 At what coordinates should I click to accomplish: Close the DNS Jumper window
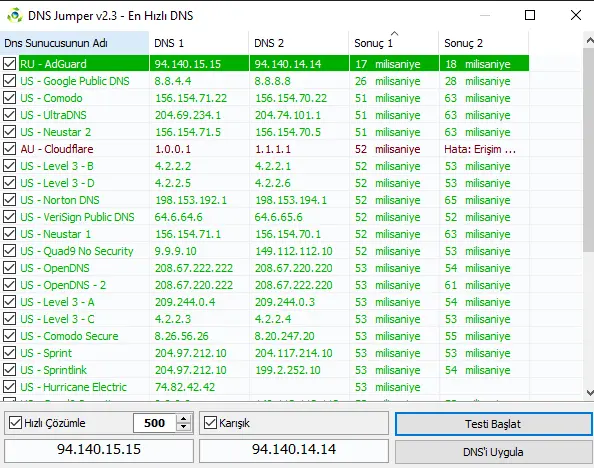[576, 15]
